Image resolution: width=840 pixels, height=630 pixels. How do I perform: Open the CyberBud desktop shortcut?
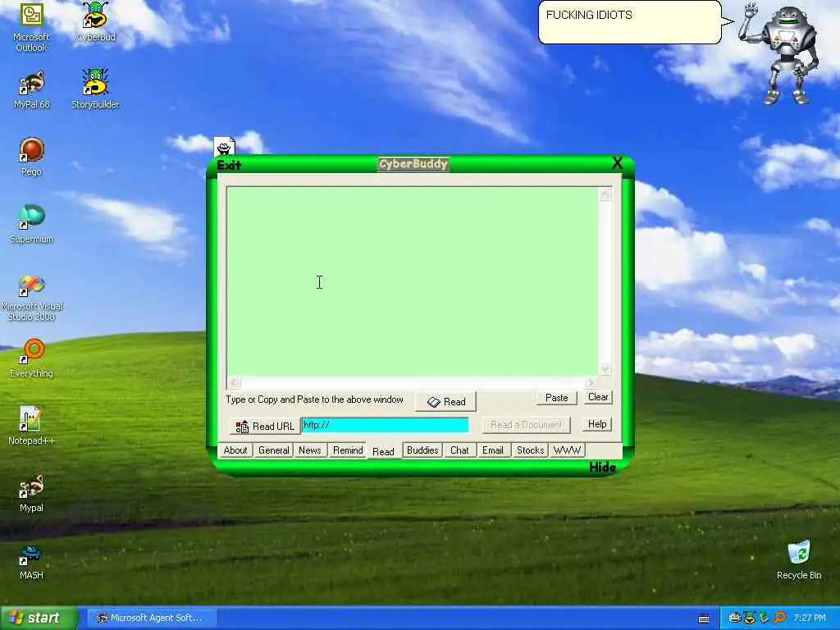tap(95, 22)
